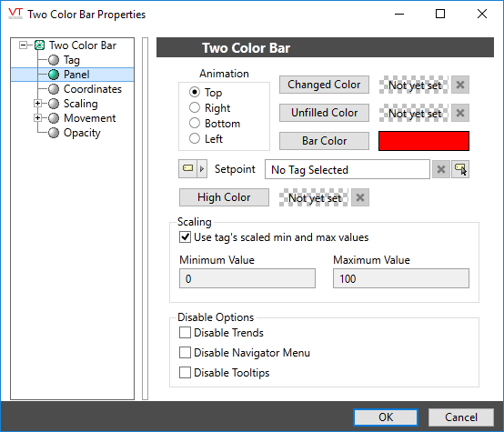The width and height of the screenshot is (504, 432).
Task: Click the red Bar Color swatch
Action: pos(424,141)
